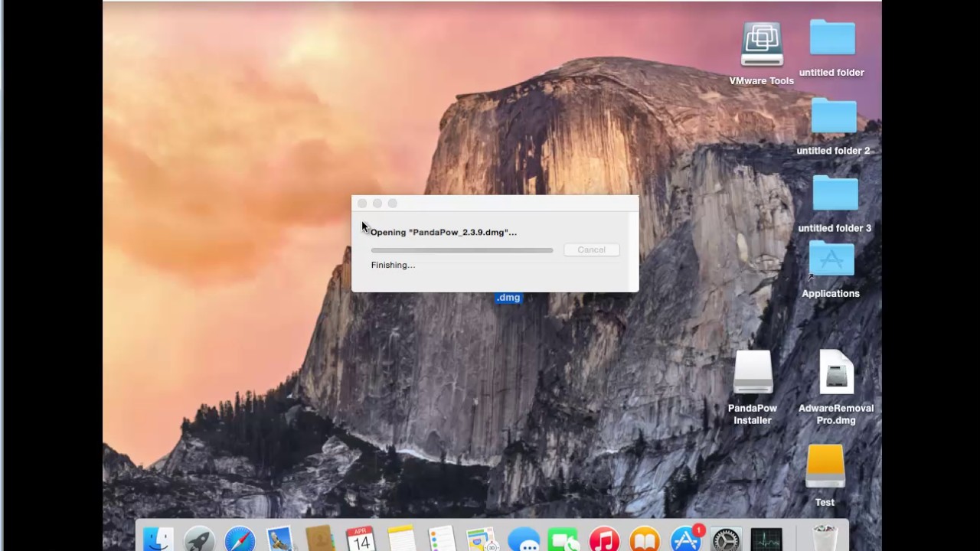Open Contacts book icon in dock

pyautogui.click(x=320, y=540)
